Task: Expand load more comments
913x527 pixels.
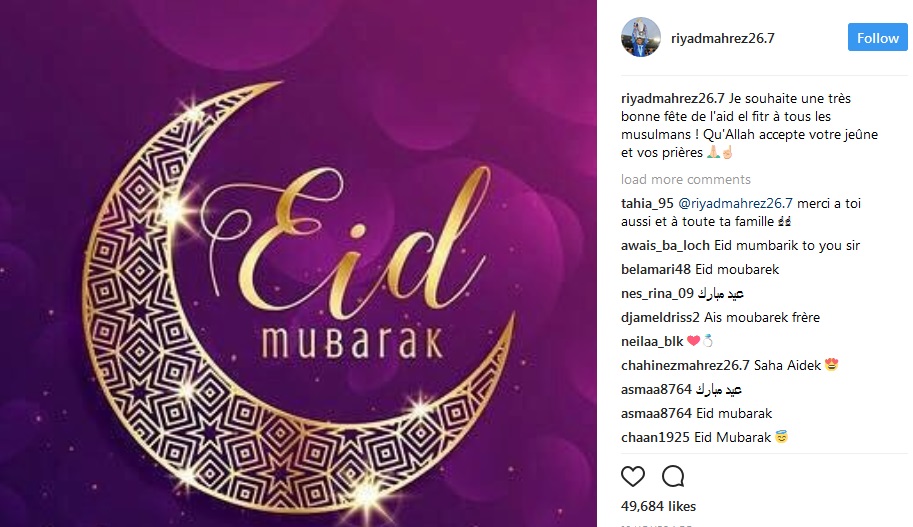Action: click(x=685, y=179)
